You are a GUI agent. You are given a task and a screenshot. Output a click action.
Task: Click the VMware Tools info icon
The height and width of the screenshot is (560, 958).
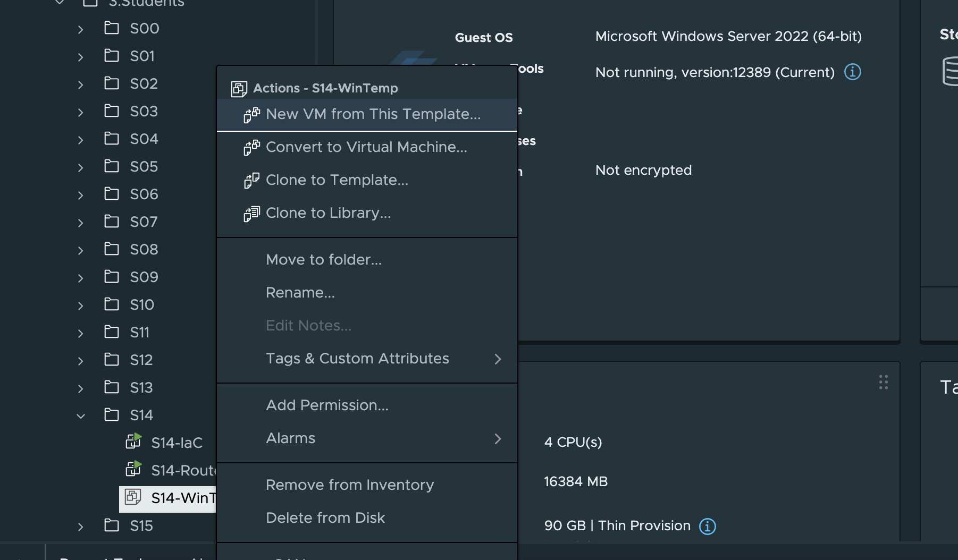[x=852, y=72]
